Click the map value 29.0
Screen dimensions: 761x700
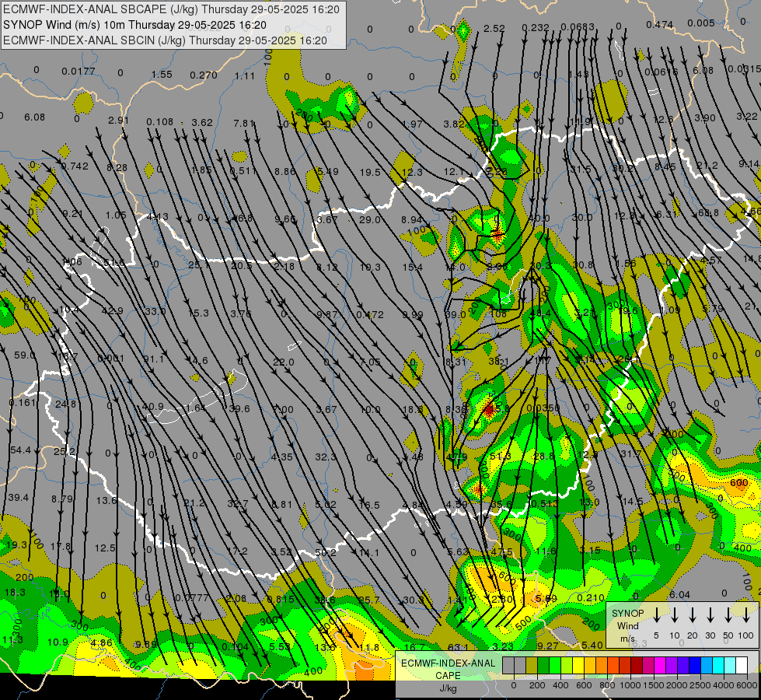(x=370, y=219)
